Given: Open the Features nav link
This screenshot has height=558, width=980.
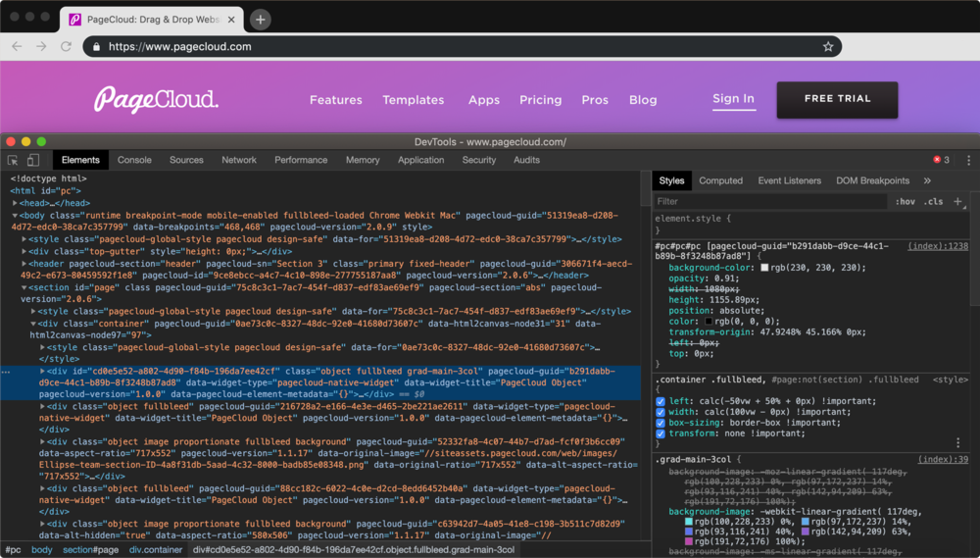Looking at the screenshot, I should click(335, 100).
